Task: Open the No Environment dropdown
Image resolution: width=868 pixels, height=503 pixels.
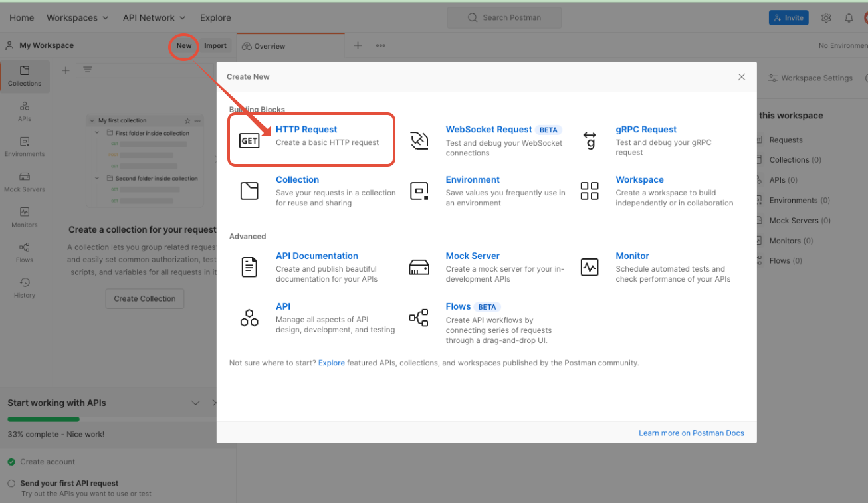Action: point(843,45)
